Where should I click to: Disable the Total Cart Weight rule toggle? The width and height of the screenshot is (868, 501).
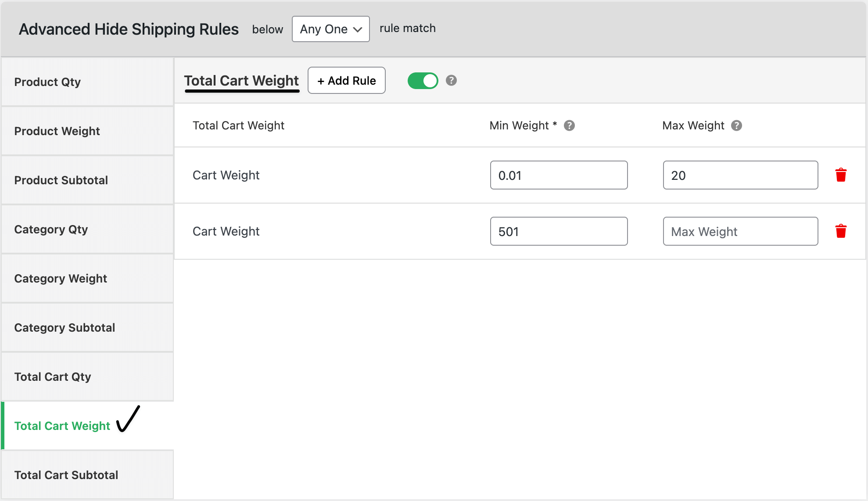click(422, 80)
